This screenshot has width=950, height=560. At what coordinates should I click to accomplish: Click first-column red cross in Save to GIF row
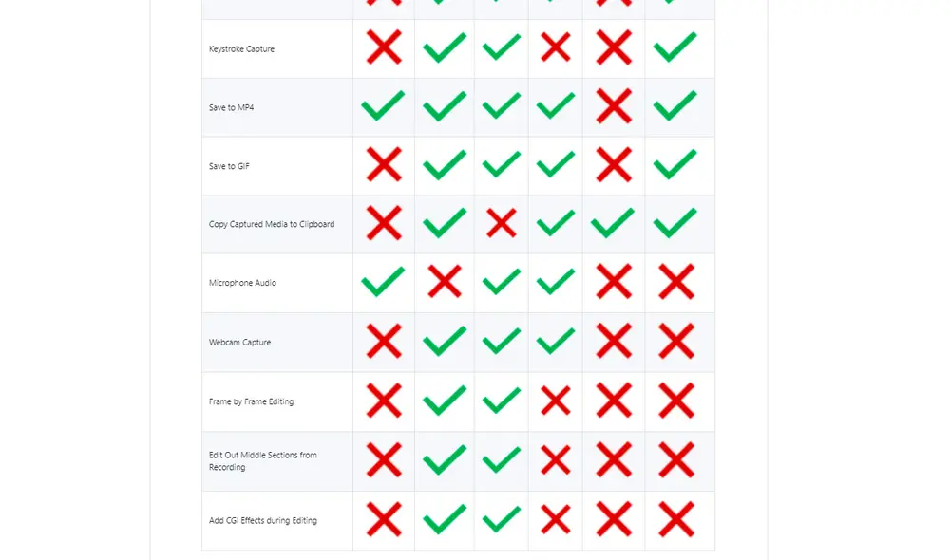pyautogui.click(x=384, y=165)
